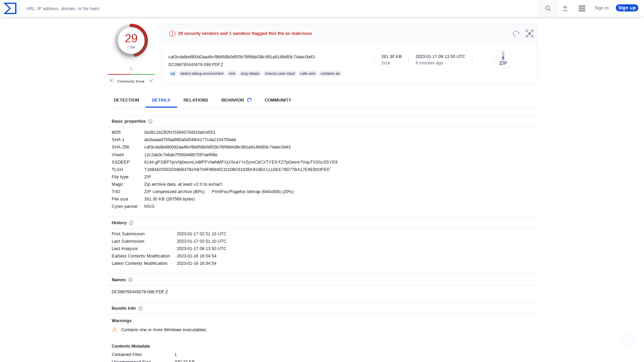Go to the COMMUNITY tab
This screenshot has width=644, height=362.
(278, 100)
